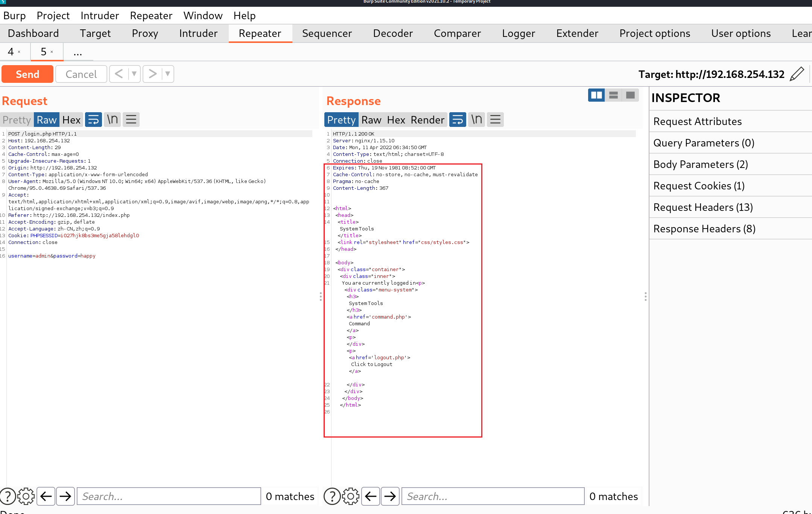This screenshot has height=514, width=812.
Task: Open the back history dropdown arrow
Action: pyautogui.click(x=134, y=74)
